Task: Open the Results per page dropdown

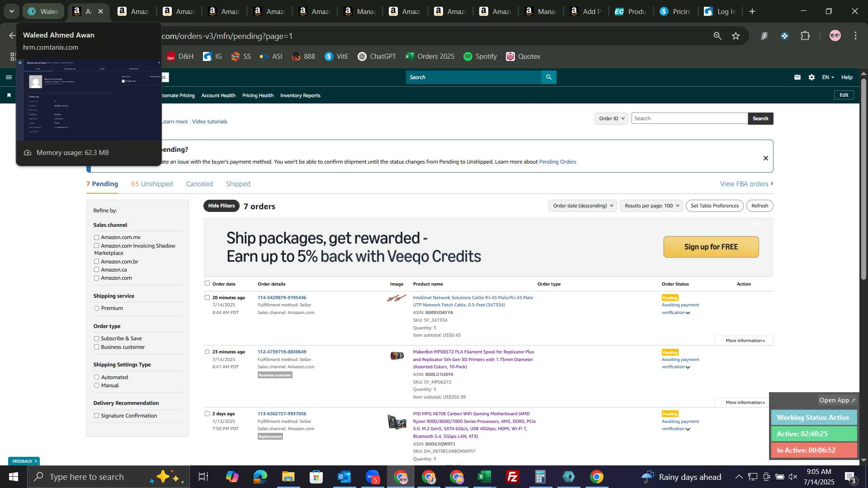Action: [651, 206]
